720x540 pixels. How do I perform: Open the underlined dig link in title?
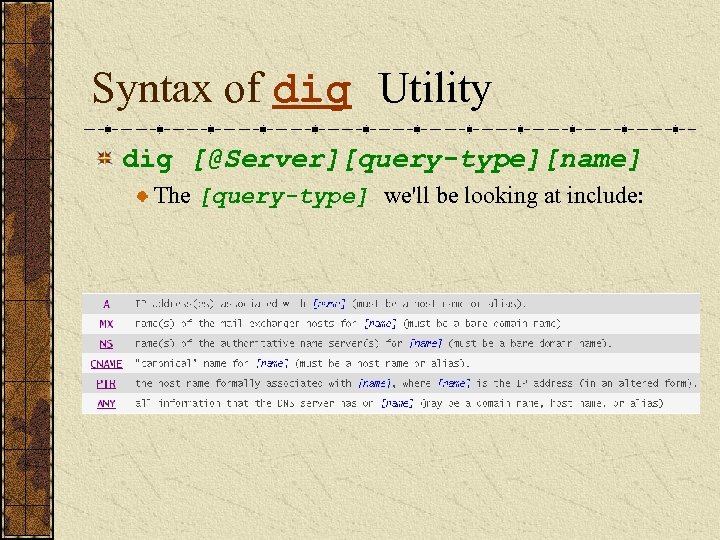[312, 91]
